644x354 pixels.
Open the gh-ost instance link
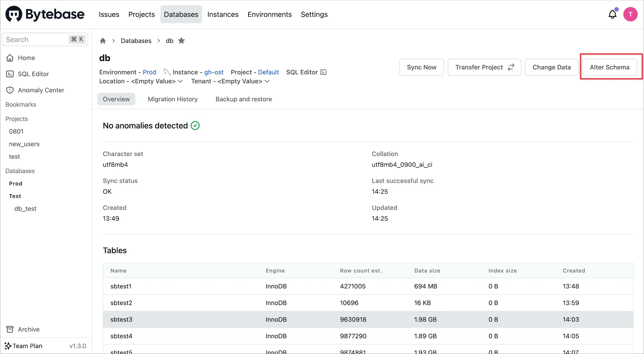click(214, 72)
